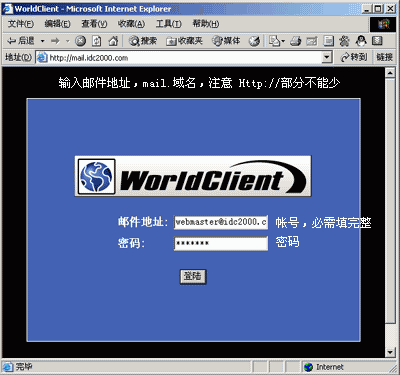This screenshot has height=375, width=400.
Task: Click the vertical scrollbar thumb
Action: point(390,201)
